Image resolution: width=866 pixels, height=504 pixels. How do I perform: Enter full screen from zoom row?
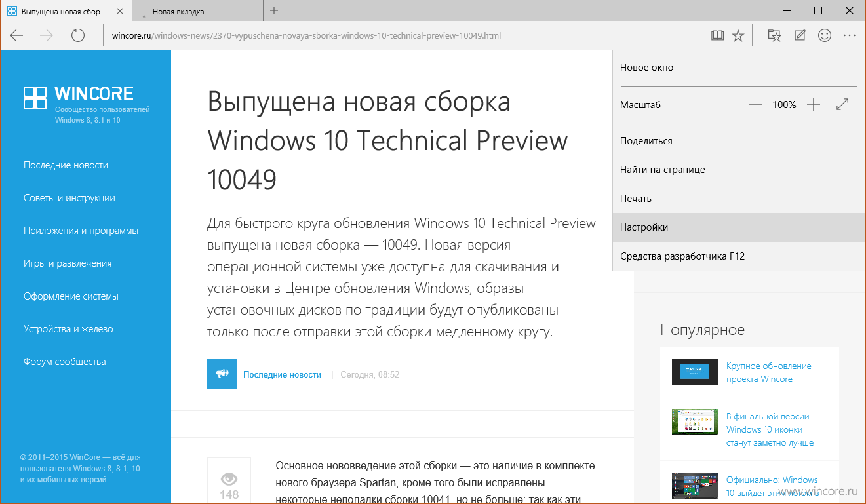pos(843,104)
